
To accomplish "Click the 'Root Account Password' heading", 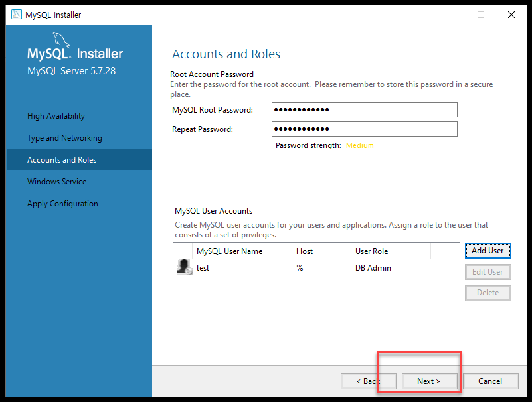I will (x=212, y=74).
